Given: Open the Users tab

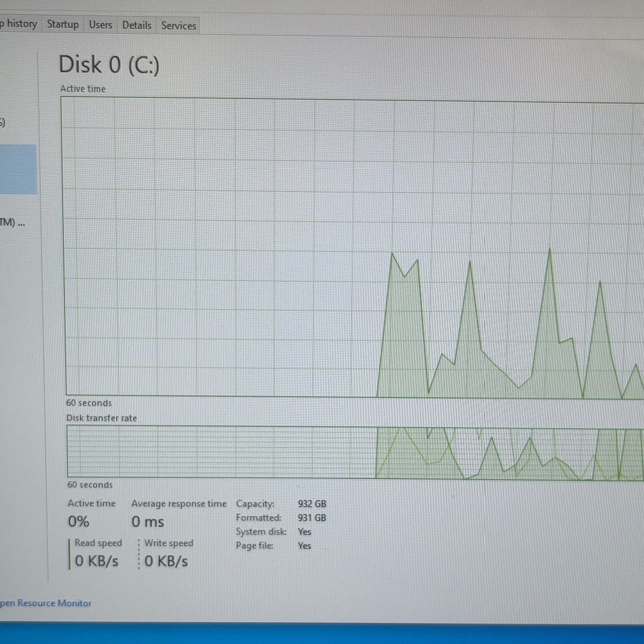Looking at the screenshot, I should pos(100,25).
